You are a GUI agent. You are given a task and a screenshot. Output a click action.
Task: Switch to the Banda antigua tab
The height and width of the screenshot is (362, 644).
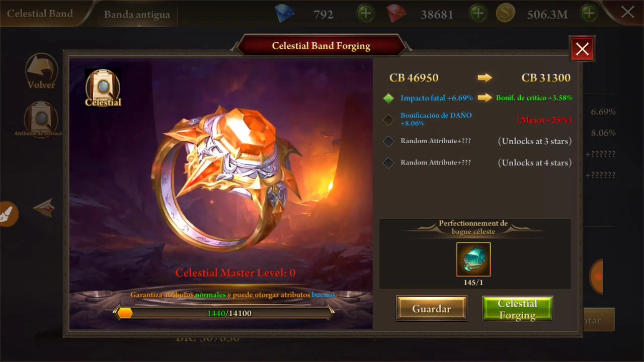point(137,15)
